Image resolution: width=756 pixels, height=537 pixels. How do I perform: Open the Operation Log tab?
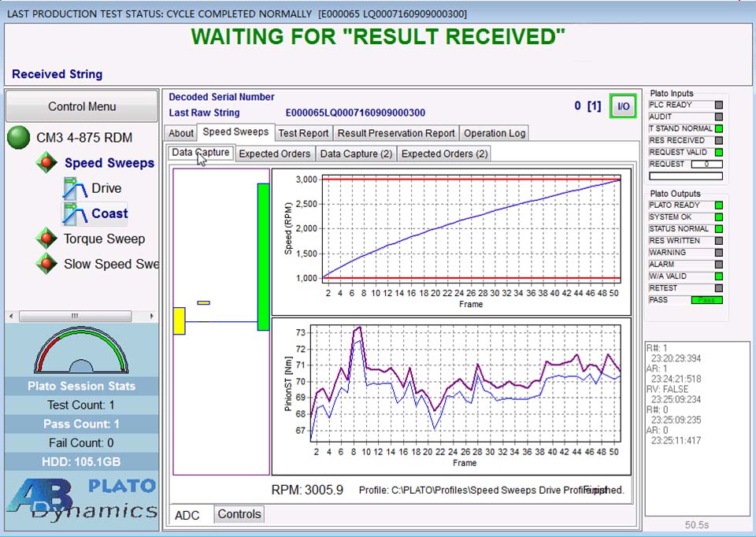[x=494, y=133]
